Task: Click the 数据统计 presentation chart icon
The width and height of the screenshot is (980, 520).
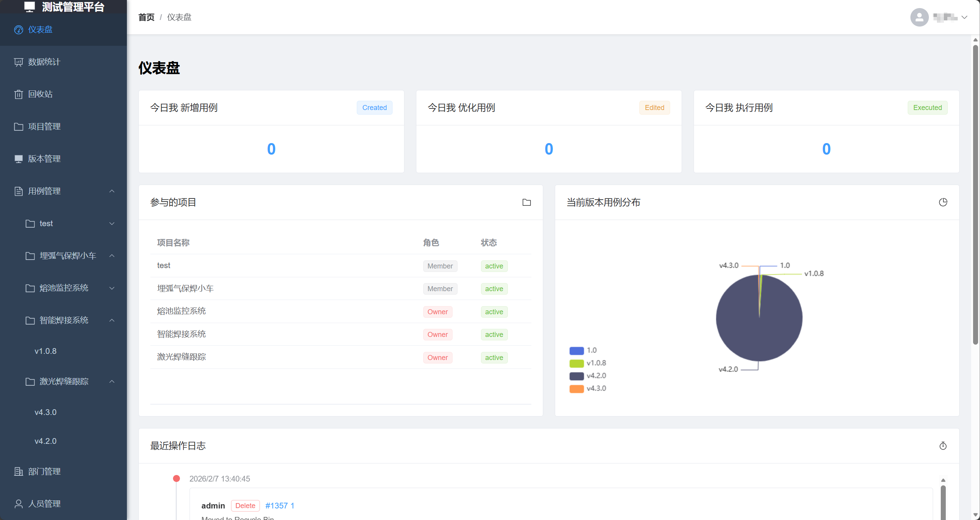Action: (x=18, y=62)
